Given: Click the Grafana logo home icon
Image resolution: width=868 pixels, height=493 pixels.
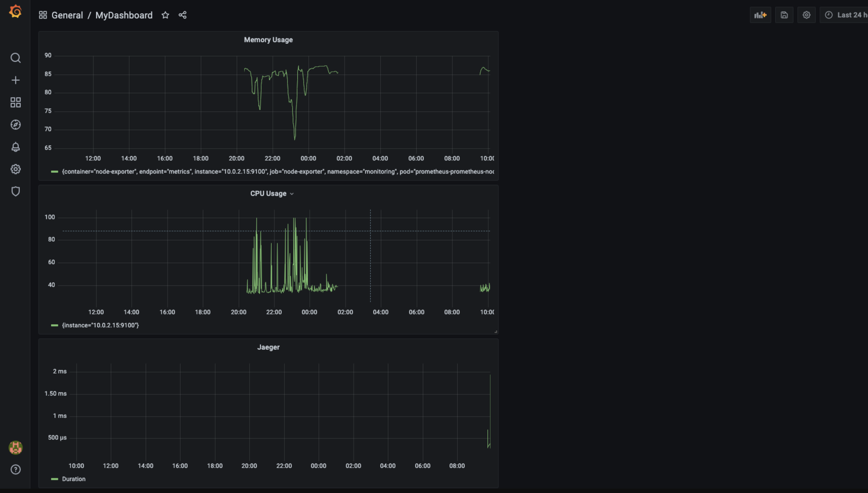Looking at the screenshot, I should [x=15, y=11].
